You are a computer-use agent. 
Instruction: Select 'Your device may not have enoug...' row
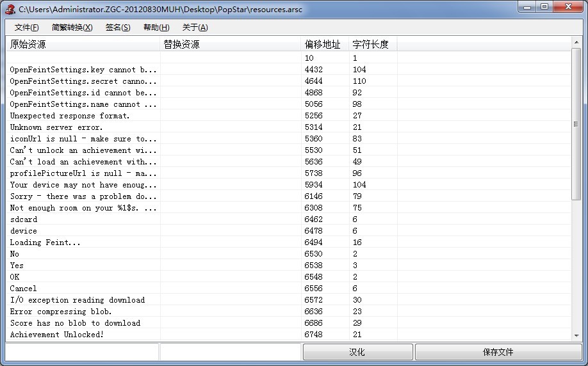coord(288,185)
